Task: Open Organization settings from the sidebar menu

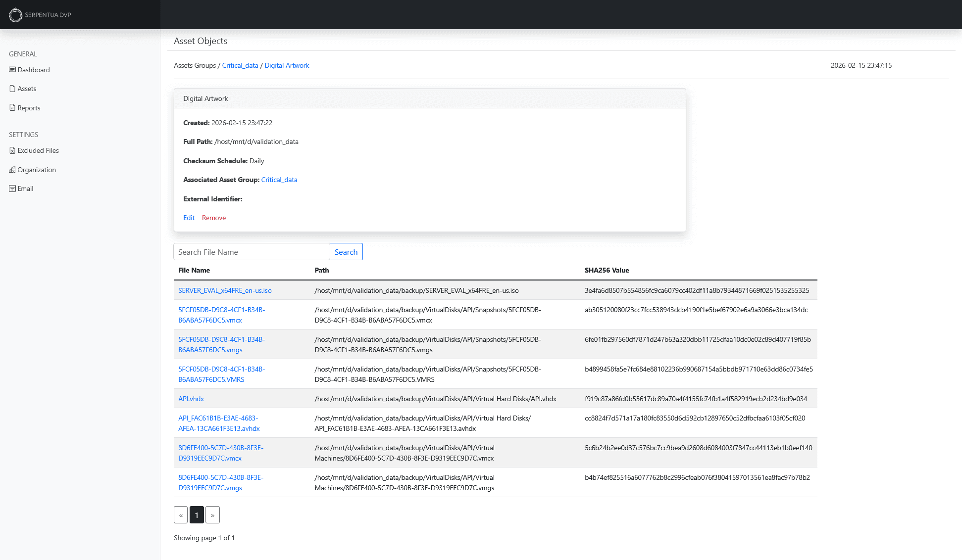Action: pyautogui.click(x=37, y=170)
